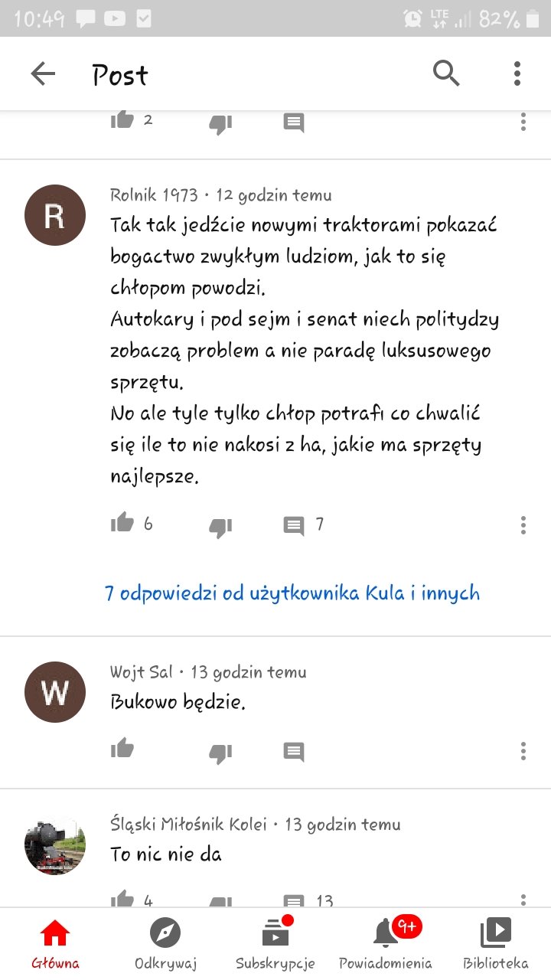Open options menu for Rolnik 1973's comment
Image resolution: width=551 pixels, height=980 pixels.
pyautogui.click(x=523, y=525)
